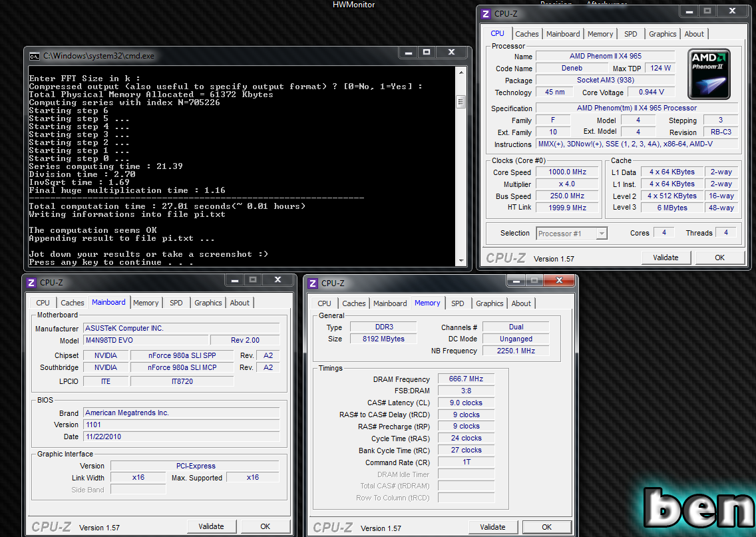Image resolution: width=756 pixels, height=537 pixels.
Task: Go to CPU tab in Memory CPU-Z window
Action: pos(325,303)
